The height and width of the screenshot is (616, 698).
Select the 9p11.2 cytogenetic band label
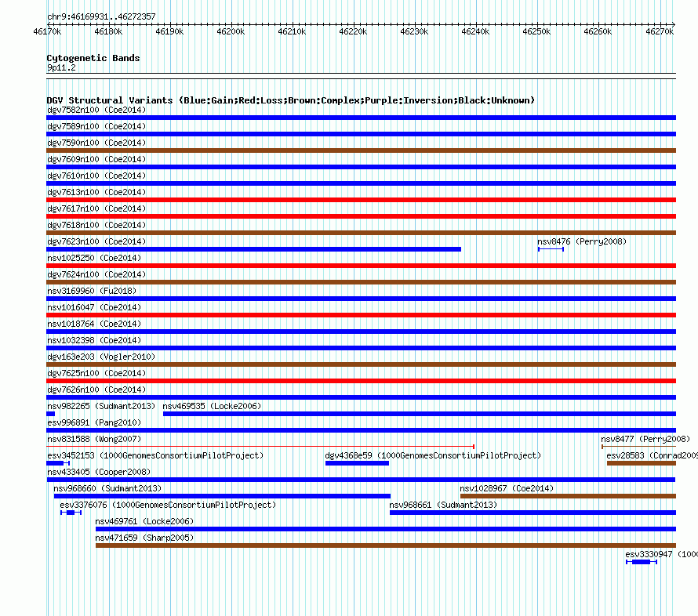(x=61, y=67)
